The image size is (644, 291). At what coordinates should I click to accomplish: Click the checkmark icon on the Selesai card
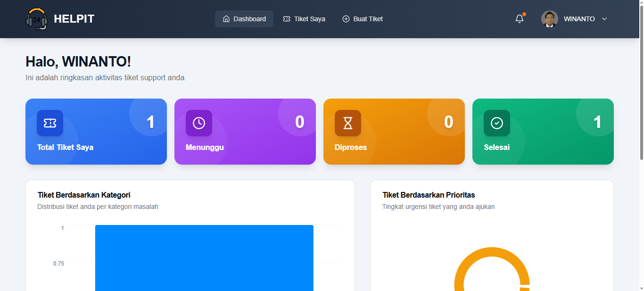496,123
